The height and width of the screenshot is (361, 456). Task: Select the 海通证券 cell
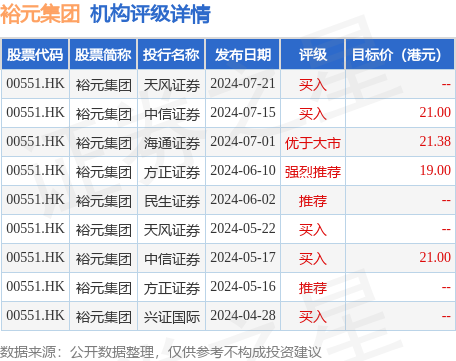172,143
